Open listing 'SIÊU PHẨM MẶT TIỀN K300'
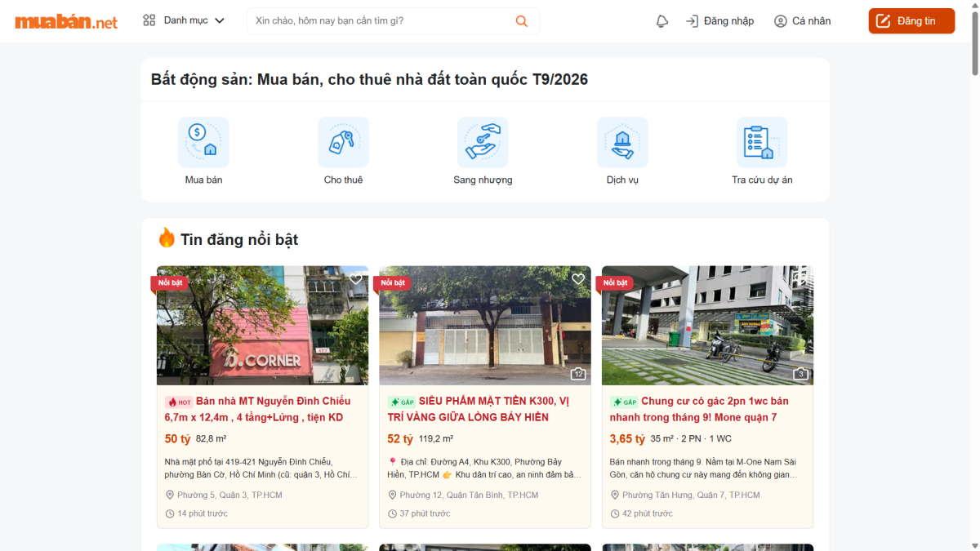Screen dimensions: 980x551 [x=479, y=409]
